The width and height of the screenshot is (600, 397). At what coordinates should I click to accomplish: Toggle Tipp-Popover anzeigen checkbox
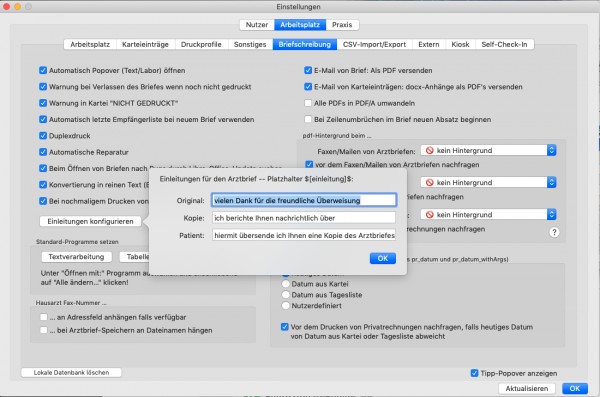click(x=474, y=373)
